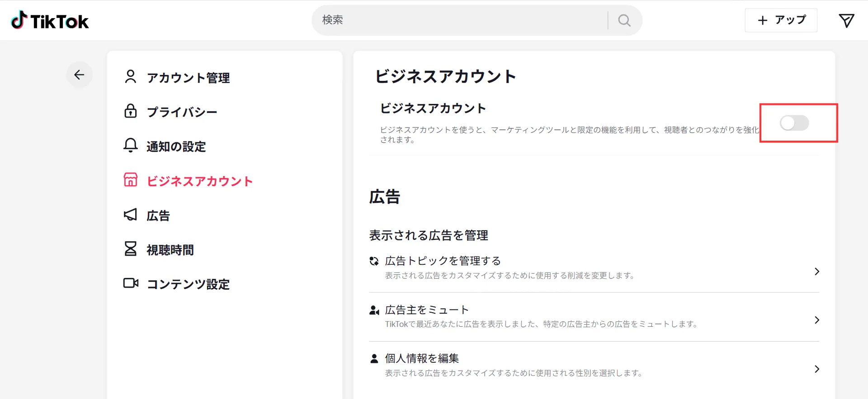Viewport: 868px width, 399px height.
Task: Click the 表示される広告を管理 subheading
Action: 429,235
